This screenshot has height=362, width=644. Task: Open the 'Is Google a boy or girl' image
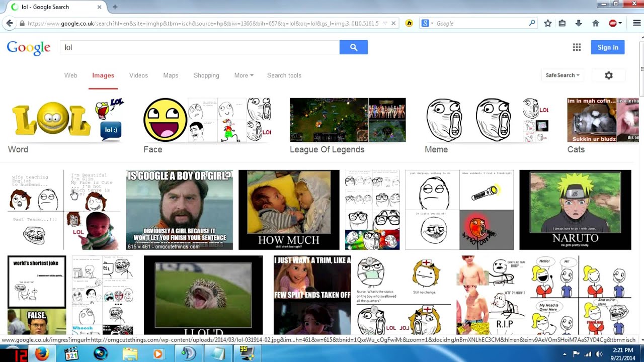coord(179,210)
